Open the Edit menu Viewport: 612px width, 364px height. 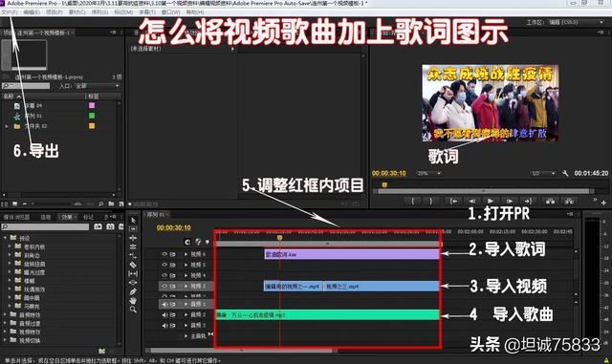point(32,12)
